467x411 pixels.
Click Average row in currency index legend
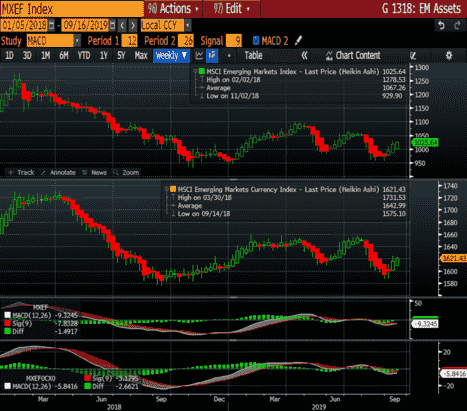point(190,206)
